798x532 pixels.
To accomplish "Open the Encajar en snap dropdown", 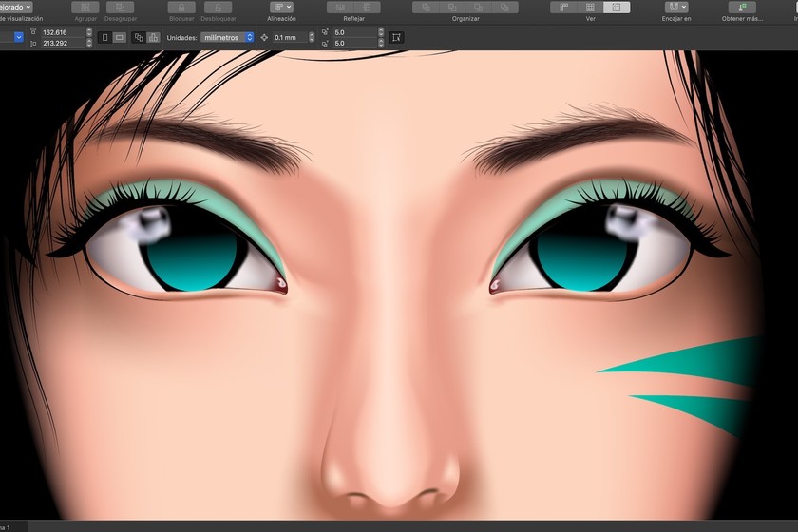I will coord(675,7).
